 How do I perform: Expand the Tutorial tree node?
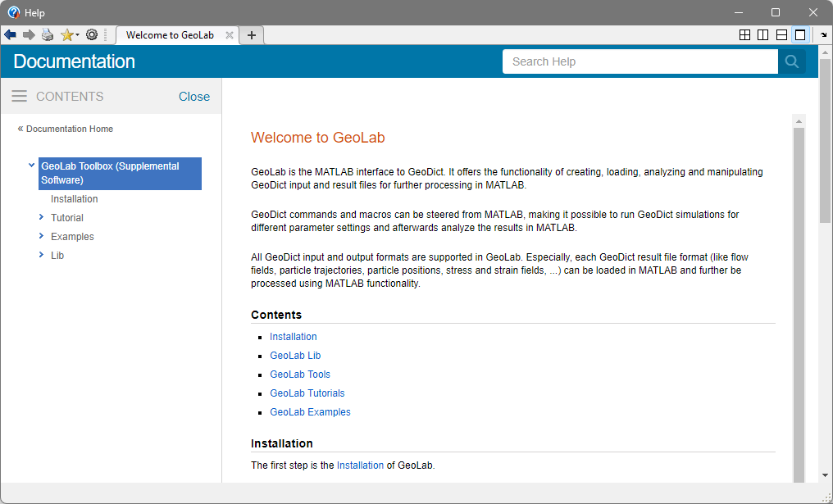click(x=41, y=217)
